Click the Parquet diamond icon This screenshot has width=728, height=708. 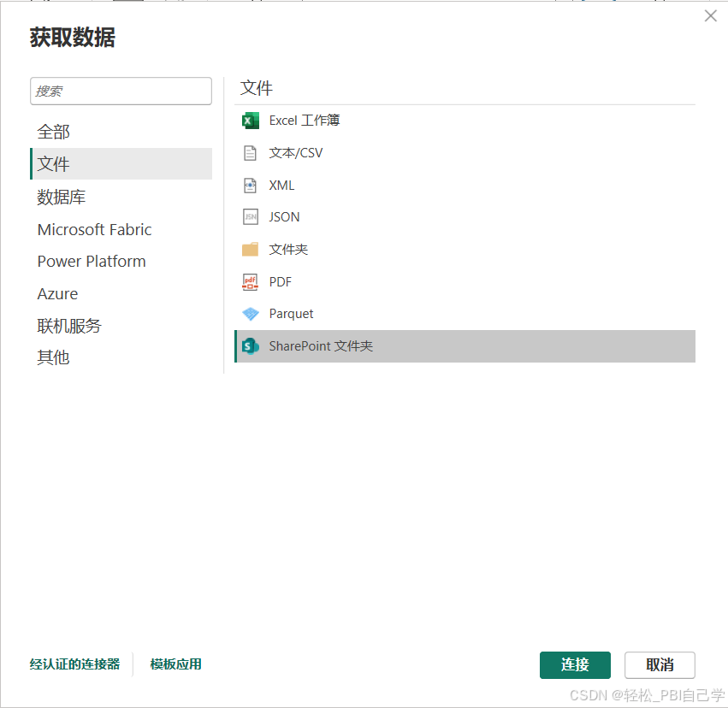(251, 314)
